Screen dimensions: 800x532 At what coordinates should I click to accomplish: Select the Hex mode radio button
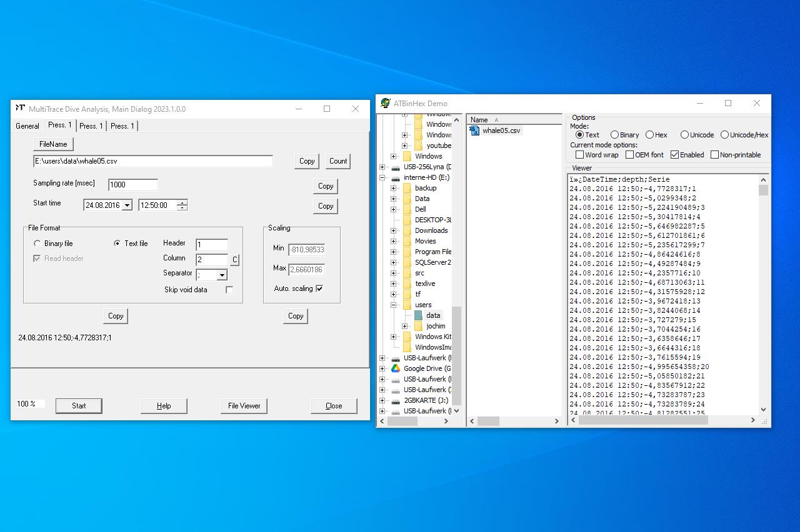650,135
